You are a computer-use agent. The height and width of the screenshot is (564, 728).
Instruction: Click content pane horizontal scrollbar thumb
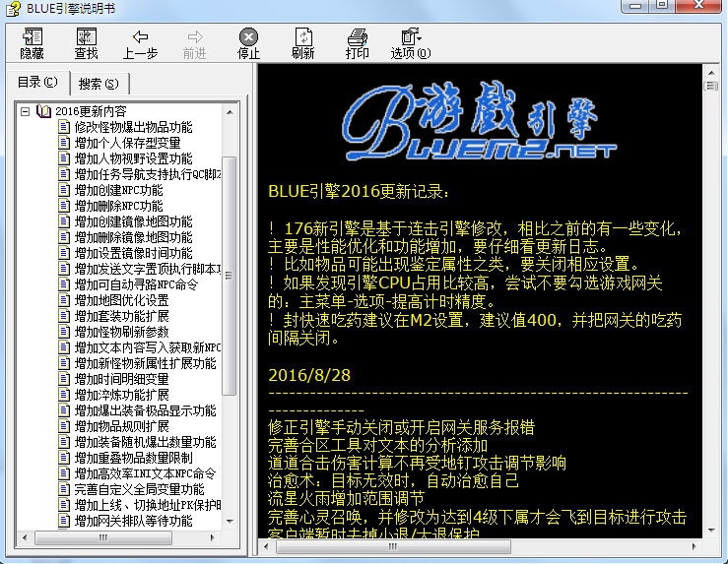coord(393,546)
